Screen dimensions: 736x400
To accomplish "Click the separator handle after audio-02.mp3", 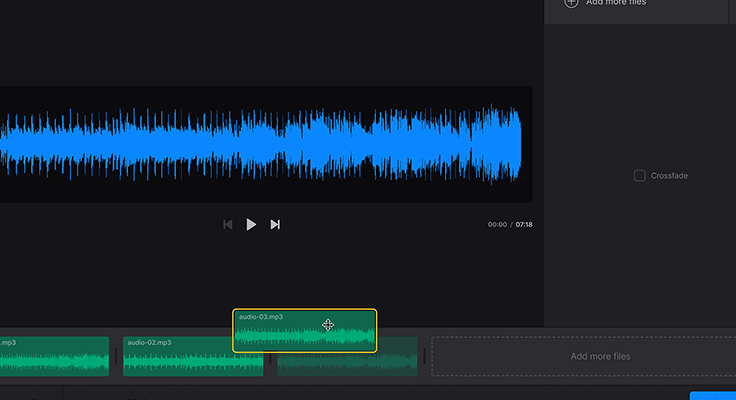I will [270, 357].
